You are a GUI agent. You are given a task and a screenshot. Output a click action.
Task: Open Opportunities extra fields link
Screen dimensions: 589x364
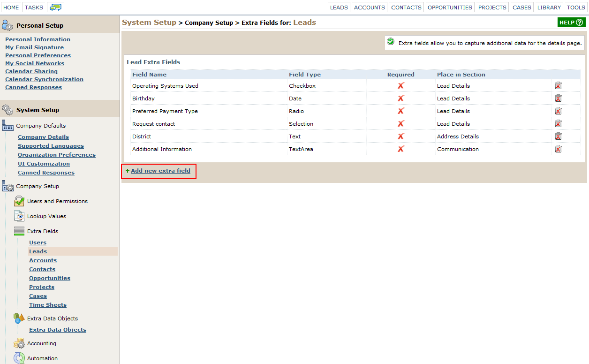pos(50,278)
